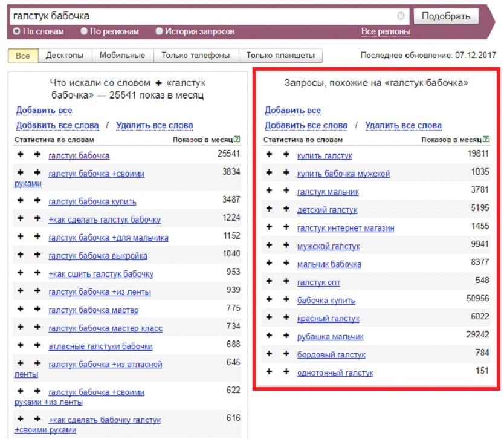The width and height of the screenshot is (504, 439).
Task: Open help icon beside left 'Показов в месяц'
Action: (x=237, y=139)
